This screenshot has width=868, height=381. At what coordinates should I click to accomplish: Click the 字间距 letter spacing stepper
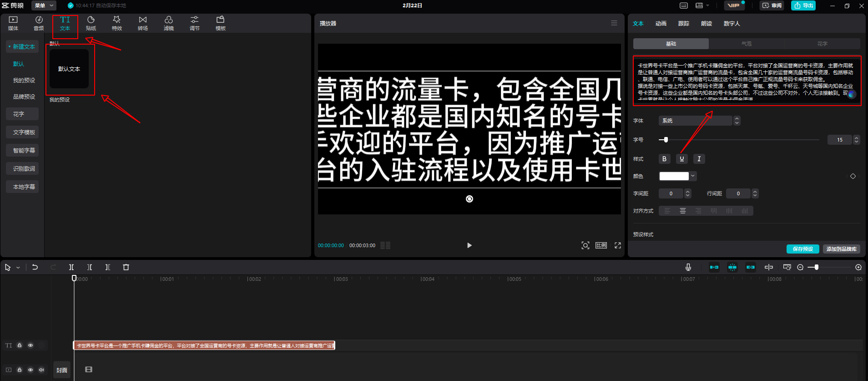point(688,193)
